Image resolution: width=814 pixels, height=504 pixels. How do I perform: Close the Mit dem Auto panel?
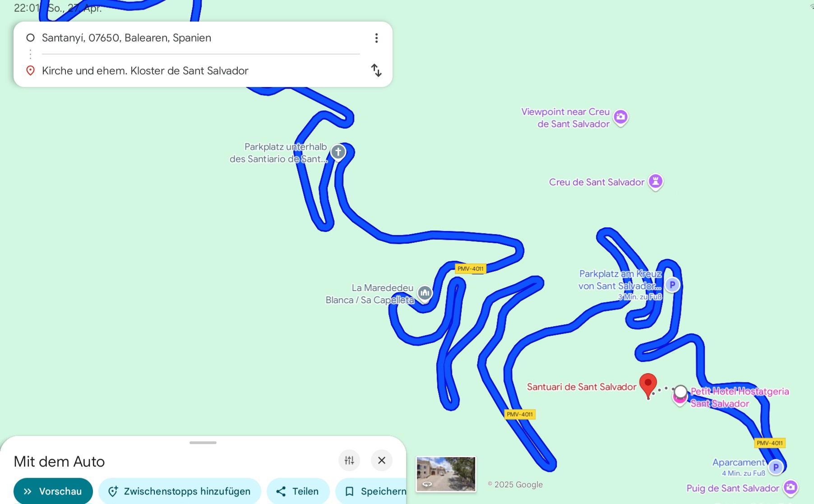[382, 460]
